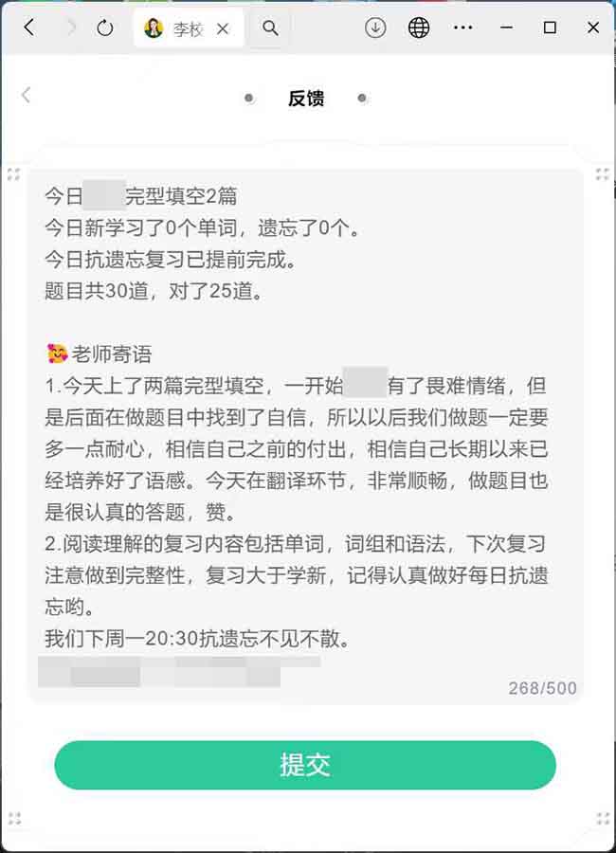Click the bottom-right corner resize handle

[603, 818]
